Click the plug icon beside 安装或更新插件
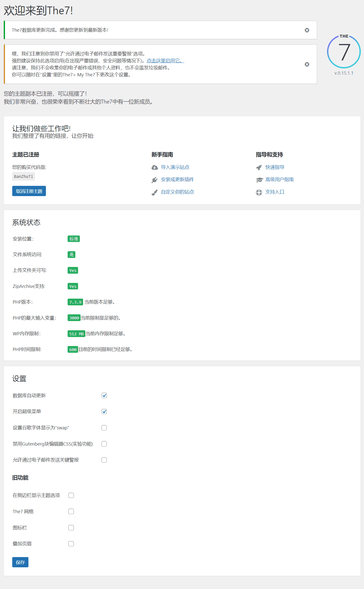 click(x=155, y=180)
